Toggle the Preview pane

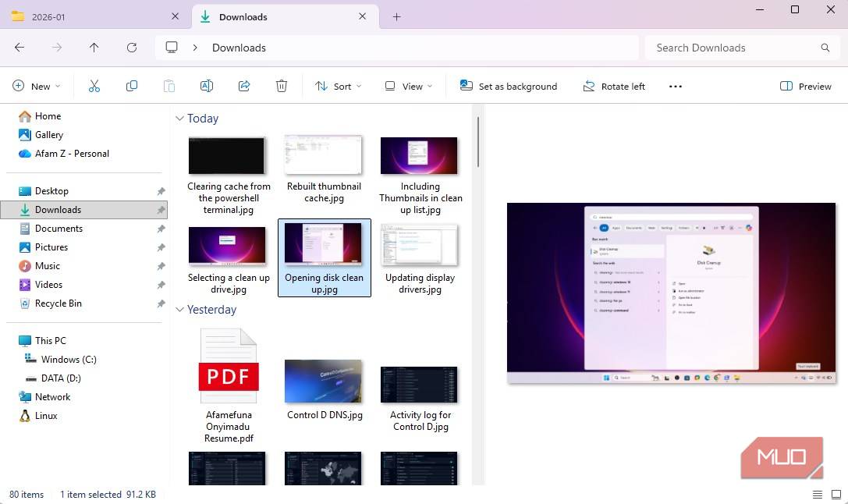806,86
